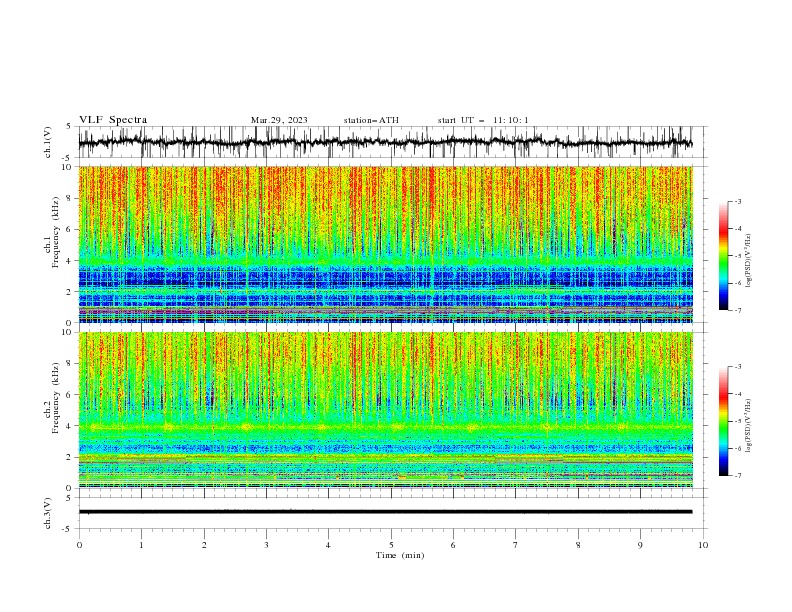Click time axis tick label "1"
The height and width of the screenshot is (612, 792).
pos(141,545)
